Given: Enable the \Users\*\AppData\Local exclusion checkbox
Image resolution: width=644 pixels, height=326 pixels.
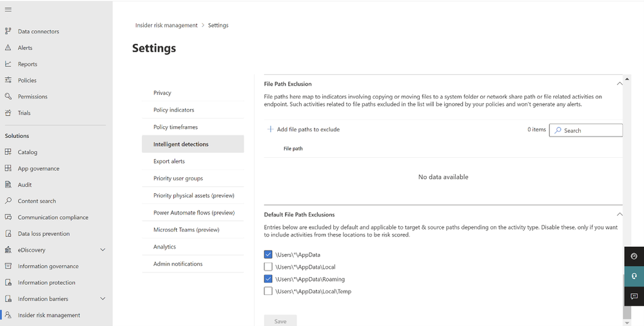Looking at the screenshot, I should [268, 267].
